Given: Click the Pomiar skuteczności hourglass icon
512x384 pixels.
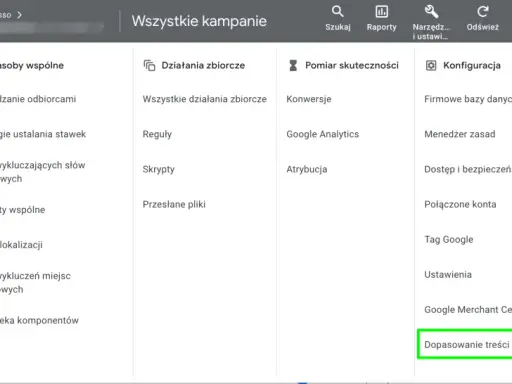Looking at the screenshot, I should coord(293,65).
